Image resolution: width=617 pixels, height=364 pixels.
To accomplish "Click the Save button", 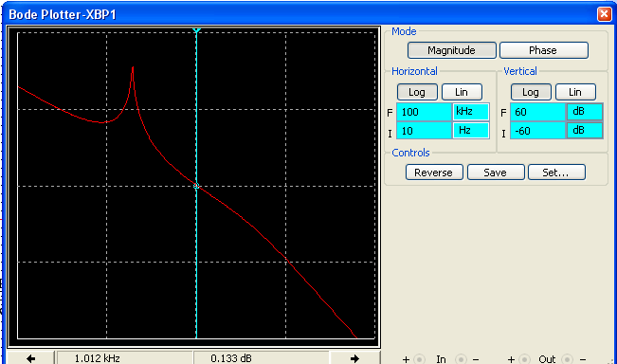I will click(496, 173).
